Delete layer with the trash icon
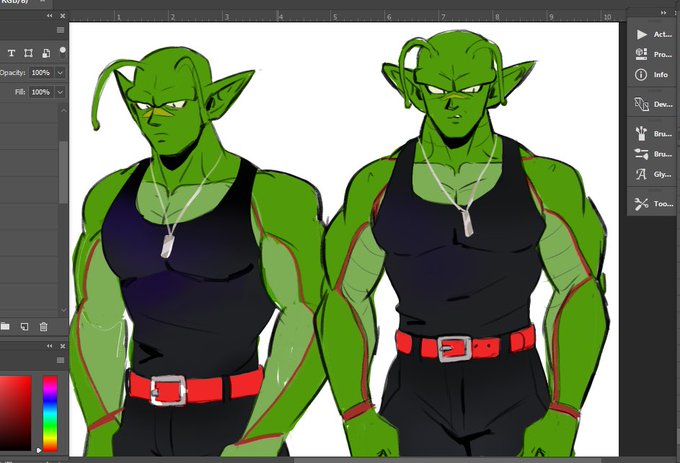This screenshot has height=463, width=680. click(x=43, y=326)
